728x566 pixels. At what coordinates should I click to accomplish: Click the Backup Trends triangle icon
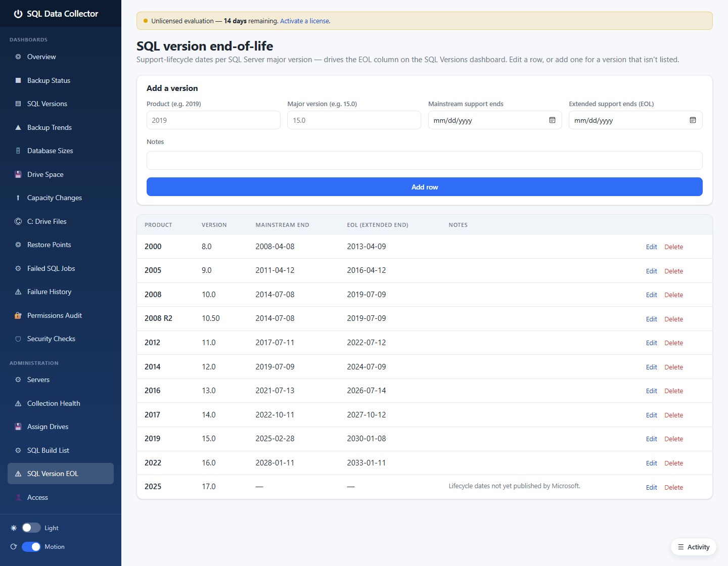point(18,127)
